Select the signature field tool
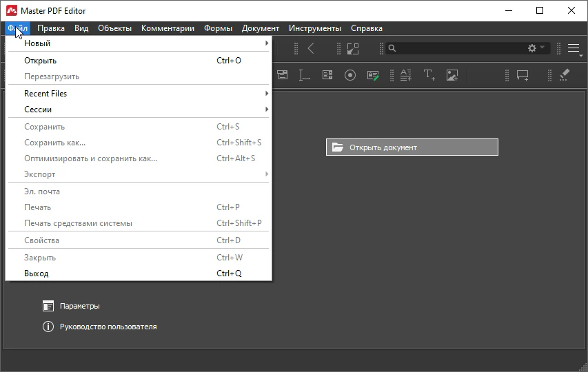This screenshot has height=372, width=588. 373,75
